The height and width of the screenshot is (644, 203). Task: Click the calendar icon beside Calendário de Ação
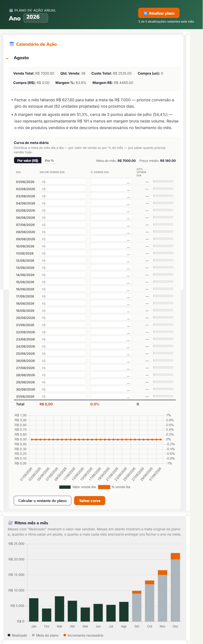click(12, 44)
